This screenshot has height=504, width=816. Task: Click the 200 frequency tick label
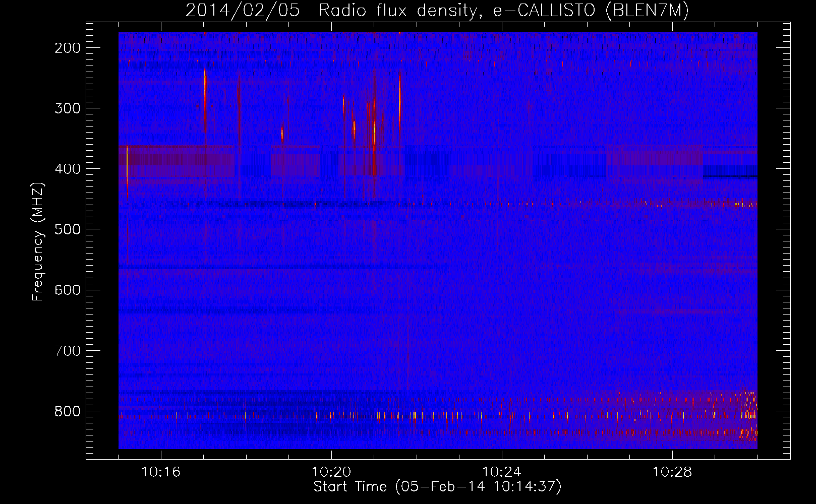(x=67, y=48)
